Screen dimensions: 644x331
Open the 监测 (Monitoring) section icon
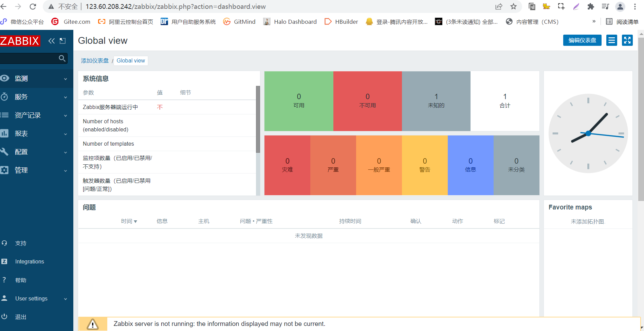coord(5,78)
